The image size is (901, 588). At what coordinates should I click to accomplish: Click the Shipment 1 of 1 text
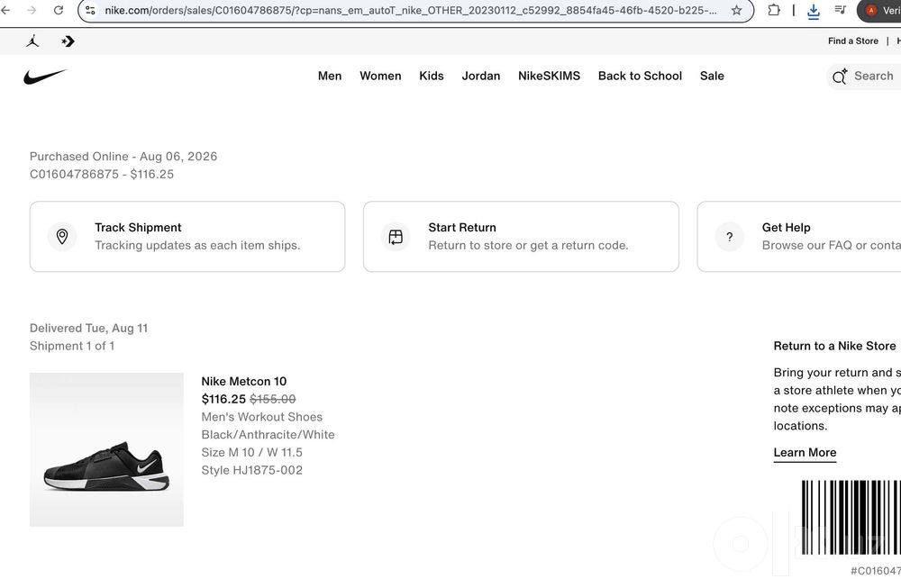pyautogui.click(x=72, y=346)
